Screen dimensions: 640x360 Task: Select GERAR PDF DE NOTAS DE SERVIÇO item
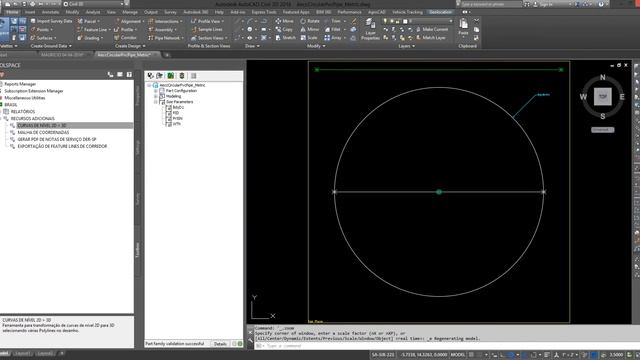click(x=57, y=139)
